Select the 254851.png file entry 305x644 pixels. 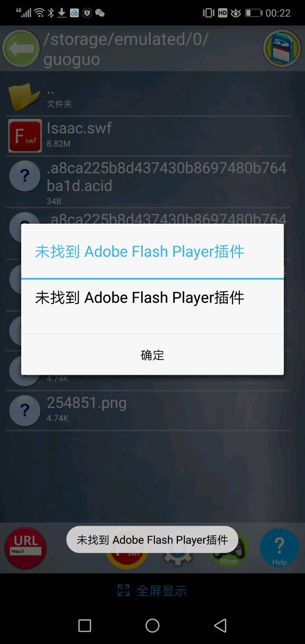(148, 410)
